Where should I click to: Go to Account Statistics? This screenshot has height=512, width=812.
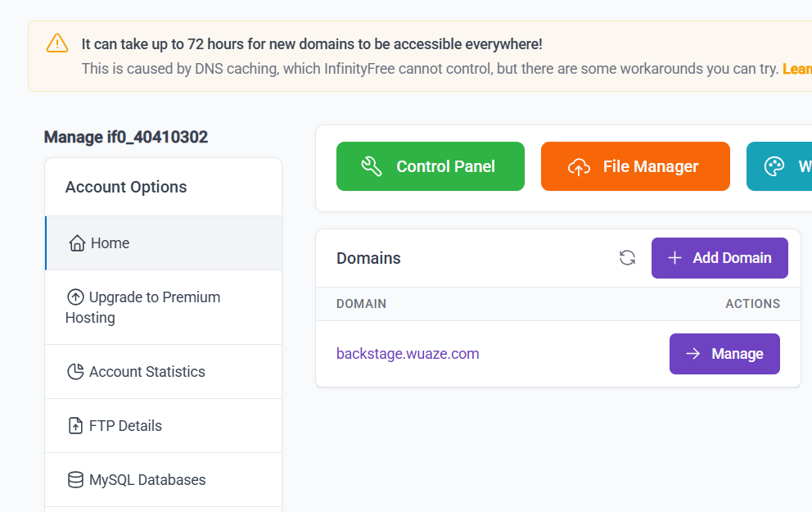click(x=147, y=372)
